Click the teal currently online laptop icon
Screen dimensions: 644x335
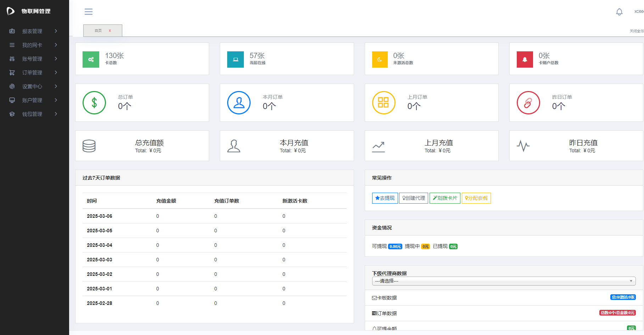[235, 59]
